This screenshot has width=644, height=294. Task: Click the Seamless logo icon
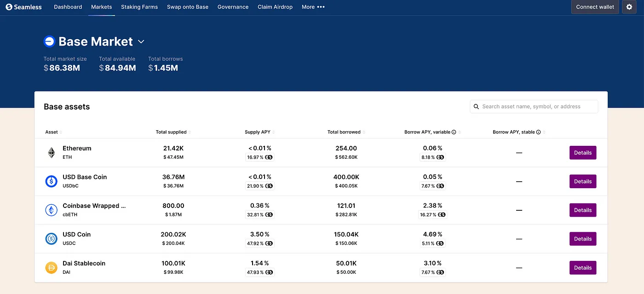point(9,7)
